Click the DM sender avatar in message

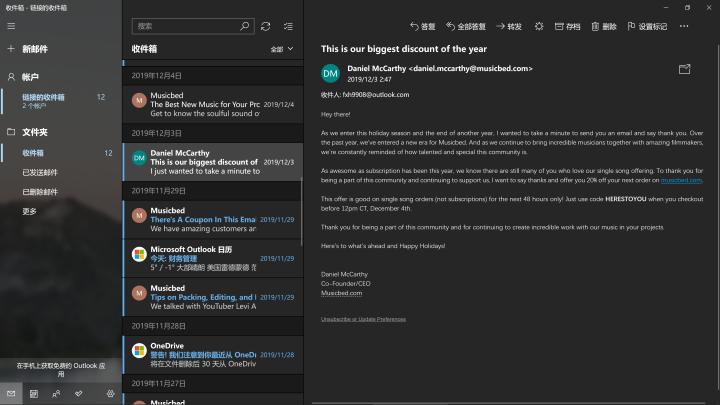tap(330, 73)
